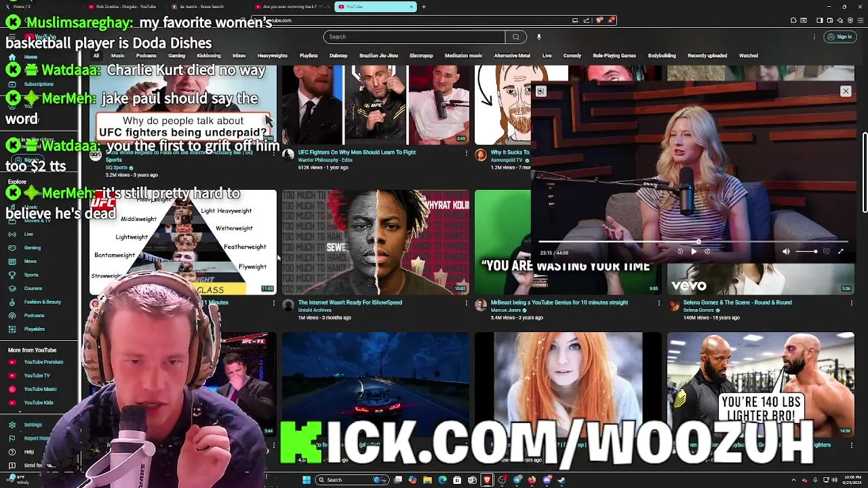Open the Untold Archives channel avatar
Viewport: 868px width, 488px height.
click(x=288, y=305)
